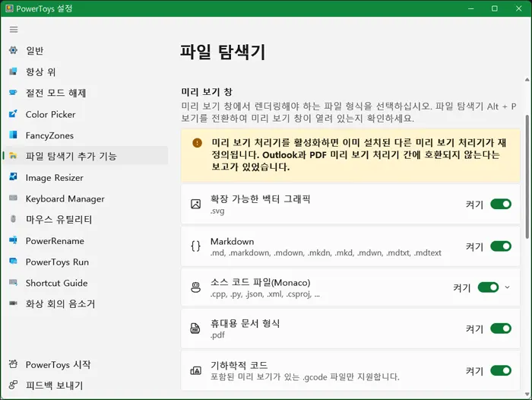This screenshot has height=400, width=532.
Task: Open Color Picker settings
Action: (x=85, y=114)
